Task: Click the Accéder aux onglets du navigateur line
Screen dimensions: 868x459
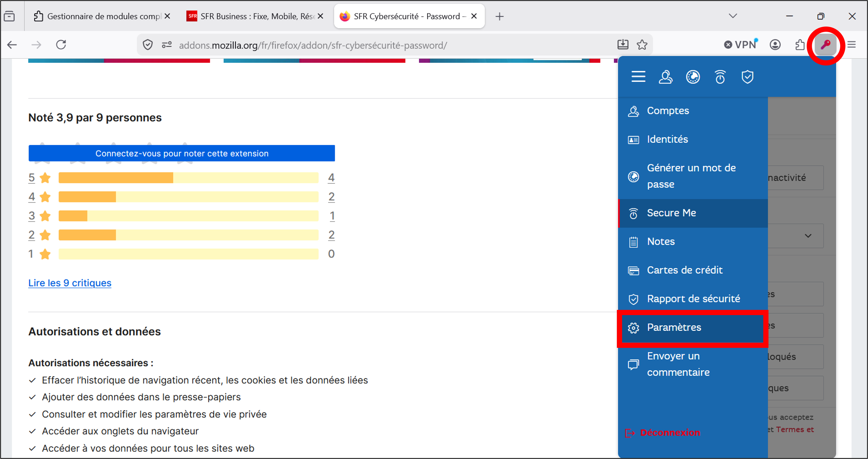Action: (120, 431)
